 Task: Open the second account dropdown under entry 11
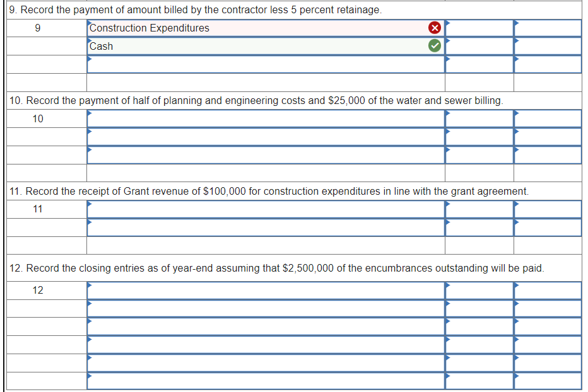pyautogui.click(x=265, y=226)
